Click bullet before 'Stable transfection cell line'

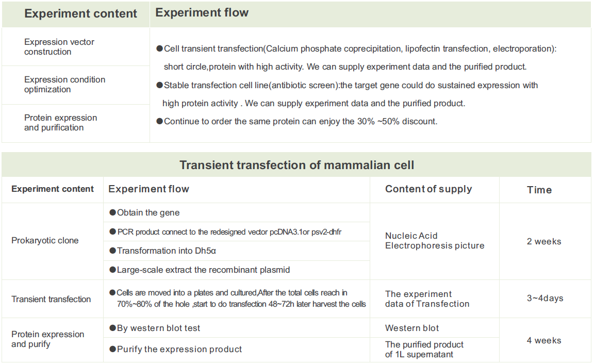click(x=159, y=85)
